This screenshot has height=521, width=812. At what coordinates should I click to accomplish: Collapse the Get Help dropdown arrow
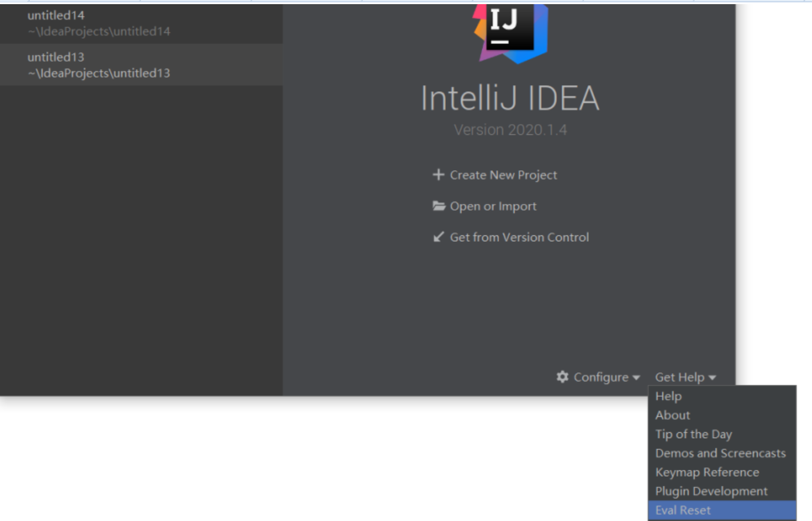(x=712, y=377)
